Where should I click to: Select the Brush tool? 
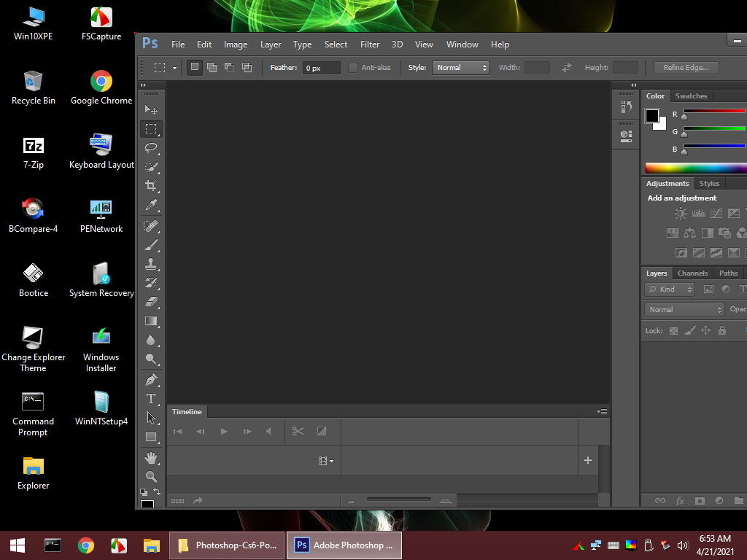(151, 245)
